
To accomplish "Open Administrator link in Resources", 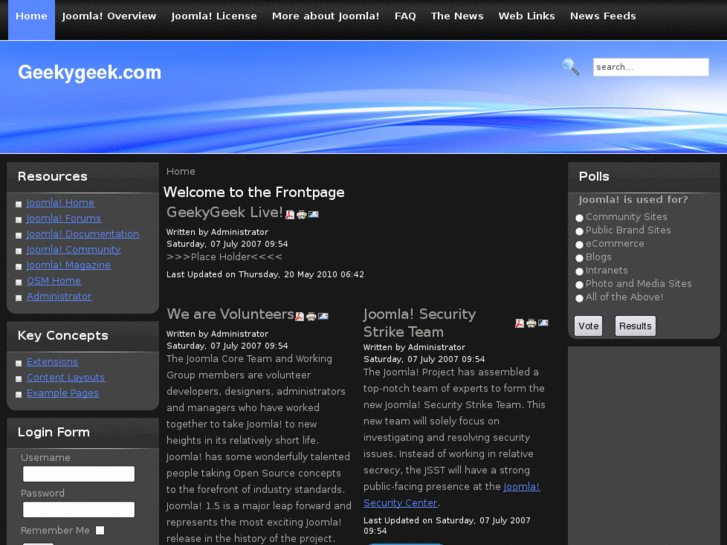I will 59,296.
